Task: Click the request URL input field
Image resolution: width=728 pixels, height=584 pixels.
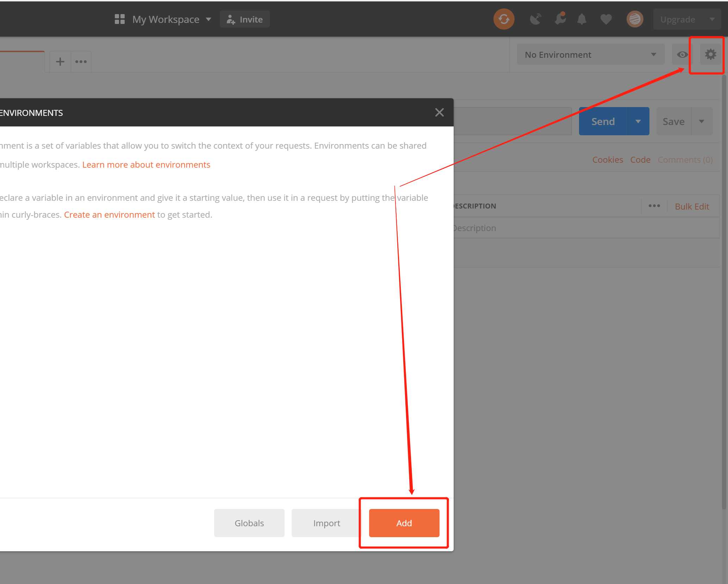Action: click(x=512, y=122)
